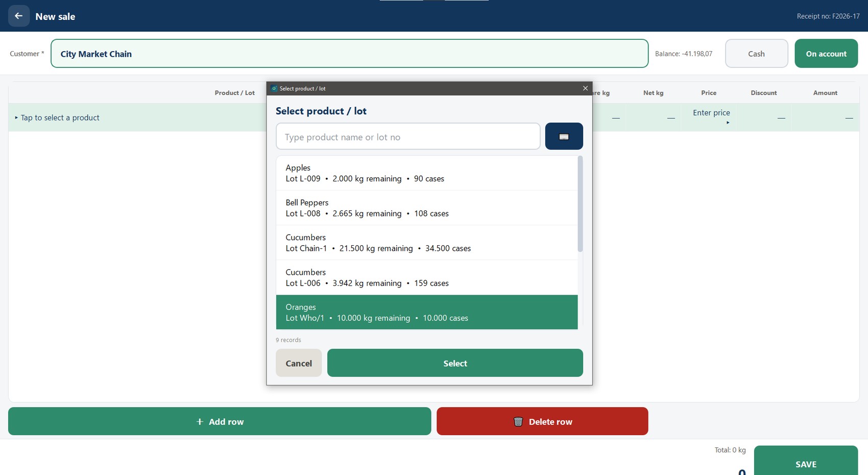Open the Customer field City Market Chain
This screenshot has width=868, height=475.
click(x=349, y=54)
